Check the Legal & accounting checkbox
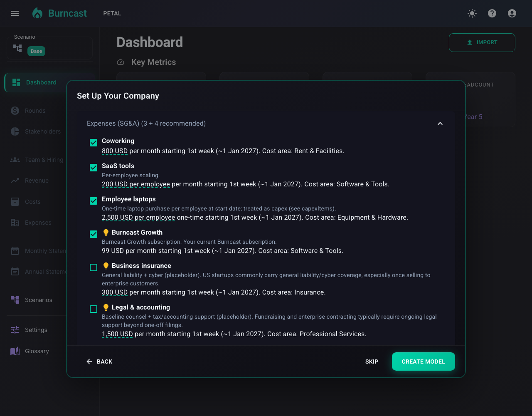This screenshot has height=416, width=532. pos(94,309)
